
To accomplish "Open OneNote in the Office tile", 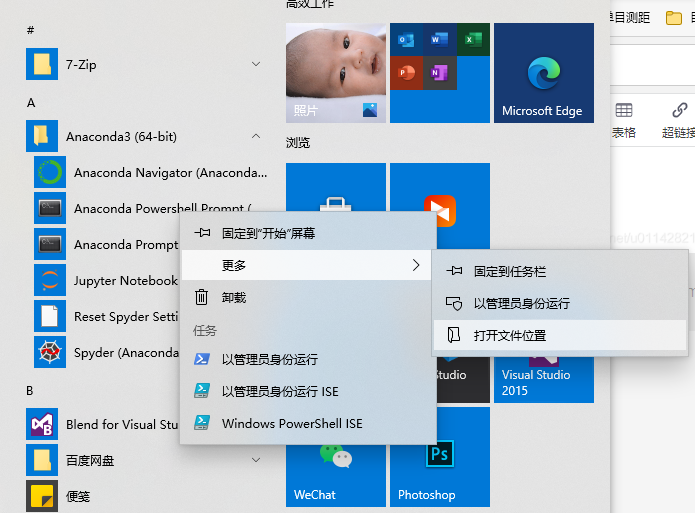I will pyautogui.click(x=440, y=73).
